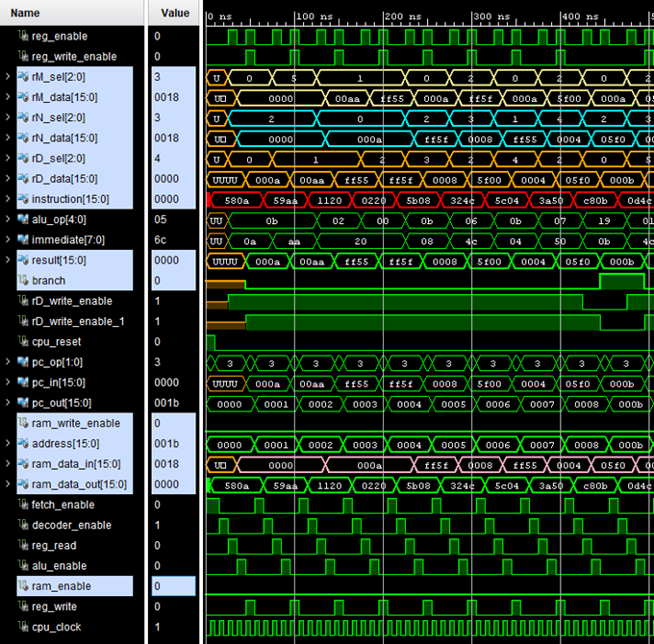654x644 pixels.
Task: Click the 580a segment in instruction waveform
Action: (237, 201)
